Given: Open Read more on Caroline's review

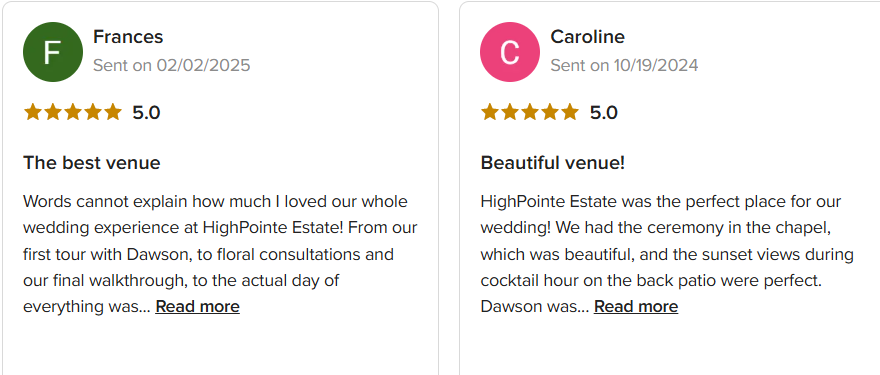Looking at the screenshot, I should tap(636, 307).
